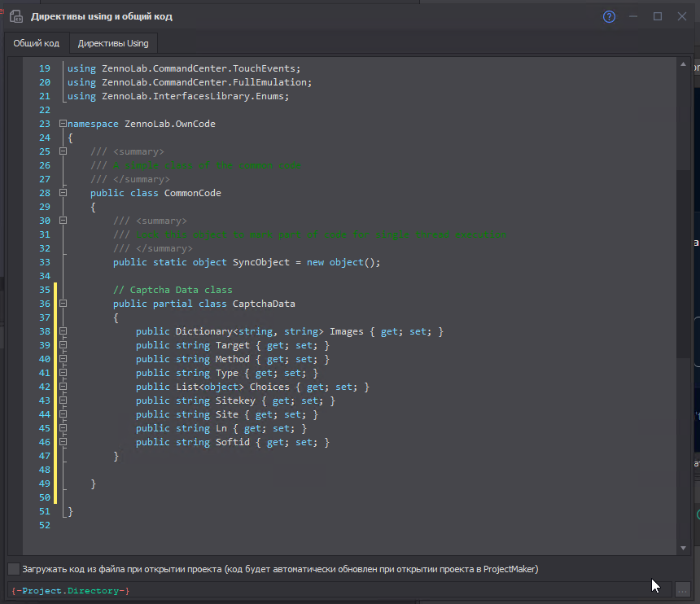Click the scrollbar up arrow
The height and width of the screenshot is (604, 700).
683,64
